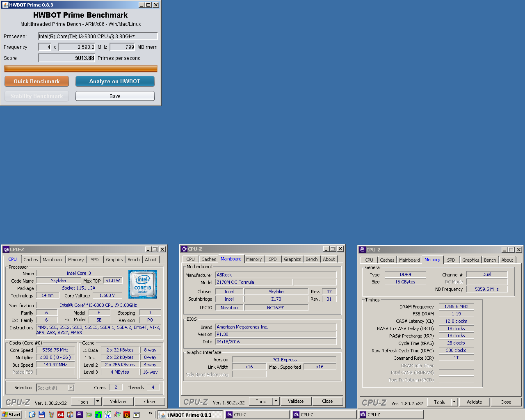Open the colorful kite-shaped quick launch icon

pyautogui.click(x=117, y=415)
